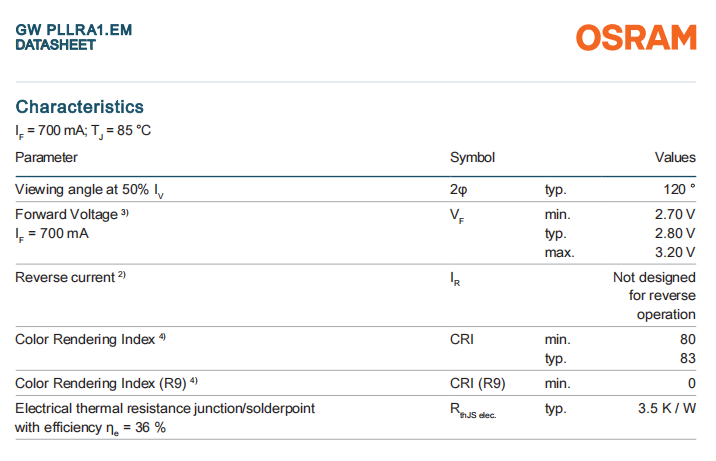Click the Not designed for reverse operation text
The image size is (716, 461).
point(655,296)
